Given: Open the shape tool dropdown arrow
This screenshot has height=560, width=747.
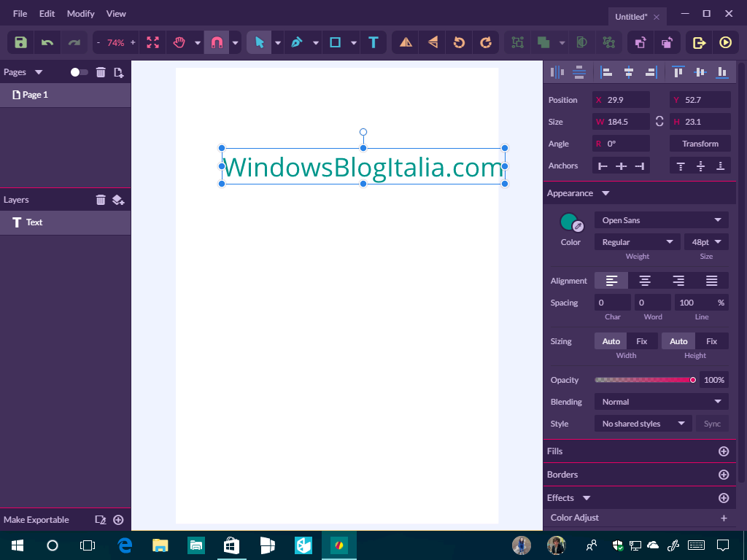Looking at the screenshot, I should point(354,43).
